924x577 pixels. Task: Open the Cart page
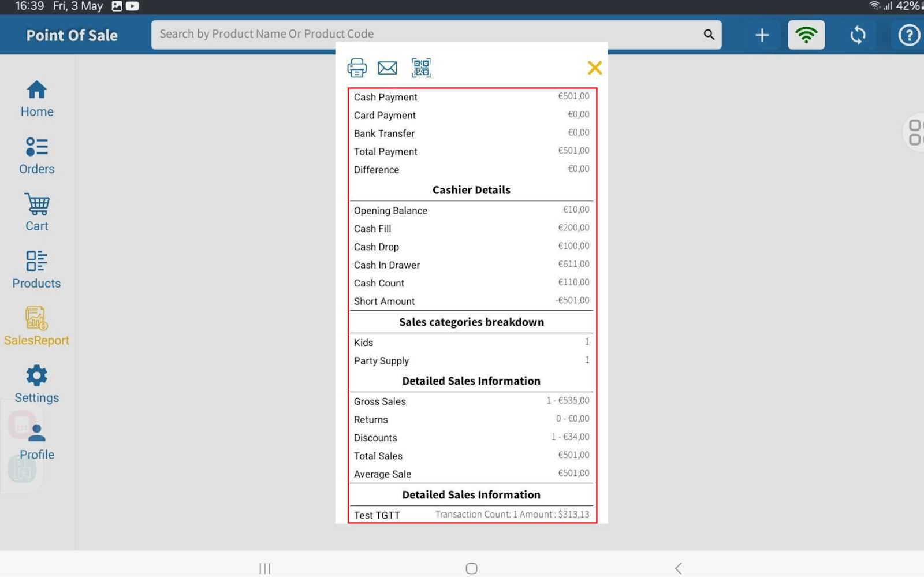point(37,213)
